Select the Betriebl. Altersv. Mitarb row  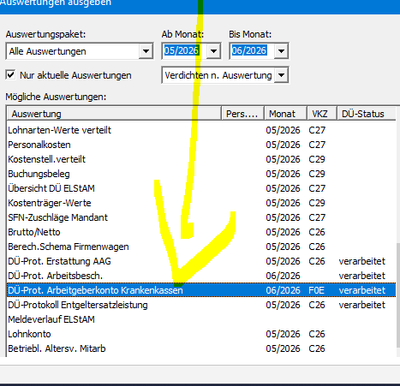(201, 349)
